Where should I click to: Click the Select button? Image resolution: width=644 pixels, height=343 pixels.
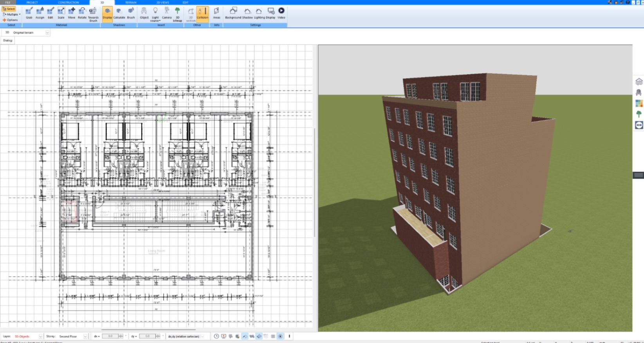pos(9,9)
